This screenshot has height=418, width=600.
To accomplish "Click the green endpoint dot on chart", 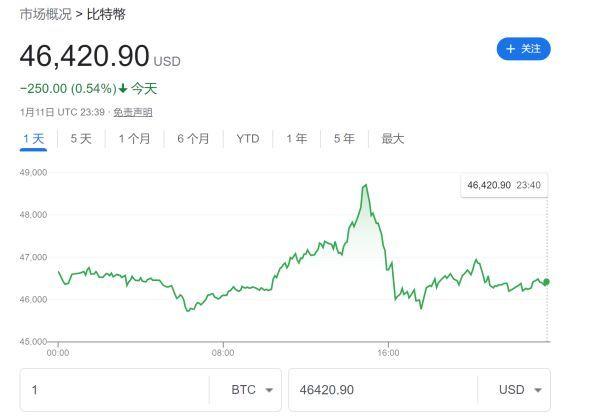I will pyautogui.click(x=546, y=282).
